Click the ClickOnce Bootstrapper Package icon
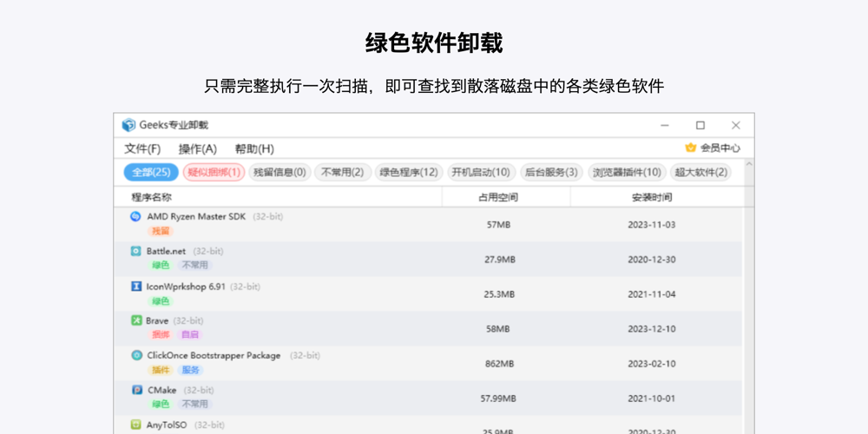This screenshot has width=868, height=434. pos(136,355)
